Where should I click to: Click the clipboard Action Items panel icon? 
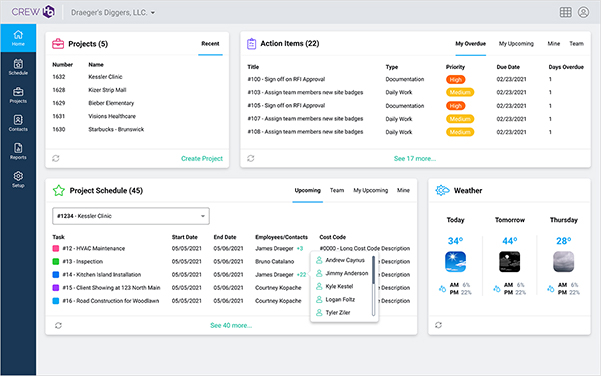(251, 44)
